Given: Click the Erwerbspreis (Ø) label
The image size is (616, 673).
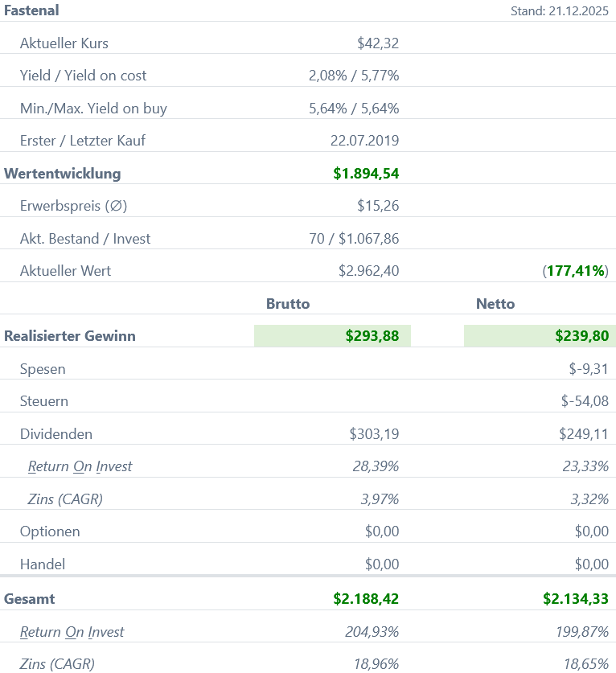Looking at the screenshot, I should 73,206.
